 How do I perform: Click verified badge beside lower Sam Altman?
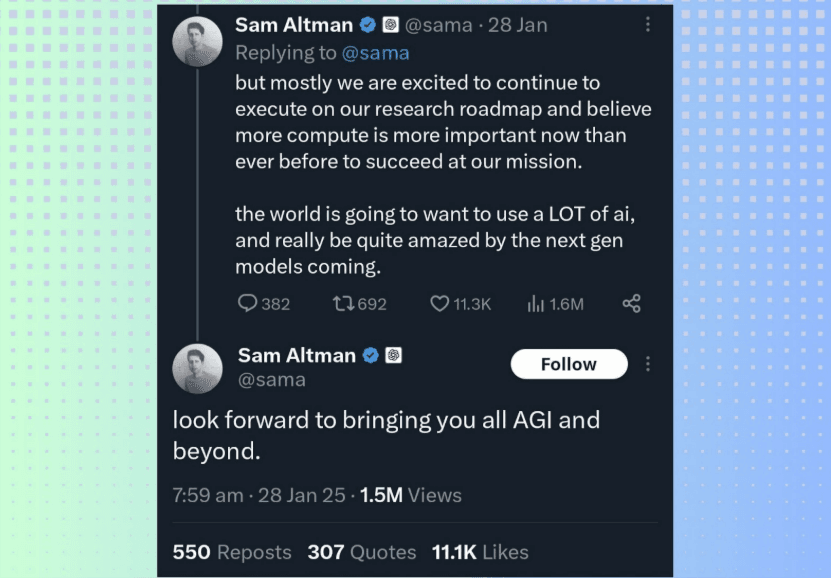[370, 355]
